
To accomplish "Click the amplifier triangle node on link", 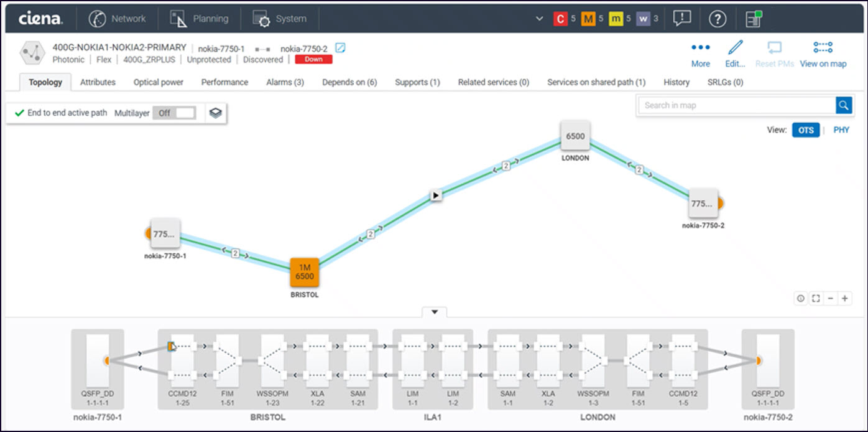I will click(x=436, y=195).
